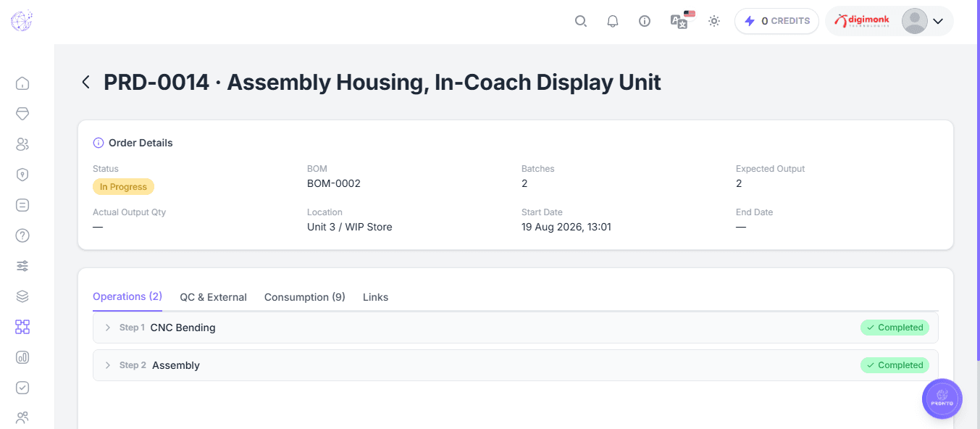Viewport: 980px width, 429px height.
Task: Click the user avatar picture
Action: point(914,21)
